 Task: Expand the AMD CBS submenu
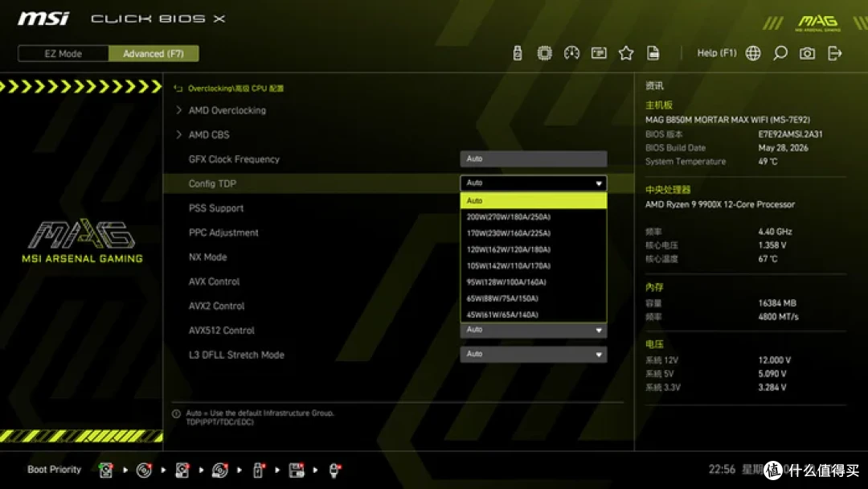[x=209, y=134]
